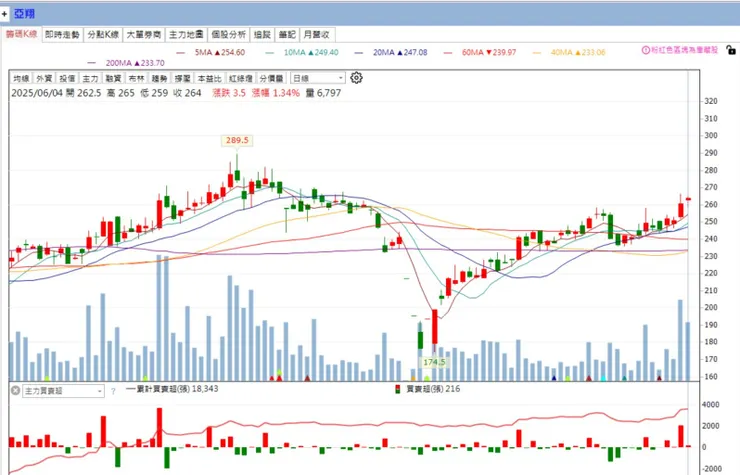Click the 174.5 low price label
Screen dimensions: 740x475
[434, 362]
